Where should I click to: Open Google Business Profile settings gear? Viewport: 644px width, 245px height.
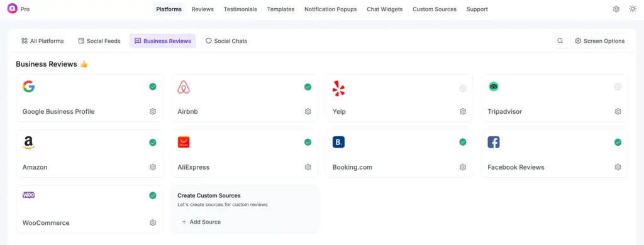click(153, 112)
